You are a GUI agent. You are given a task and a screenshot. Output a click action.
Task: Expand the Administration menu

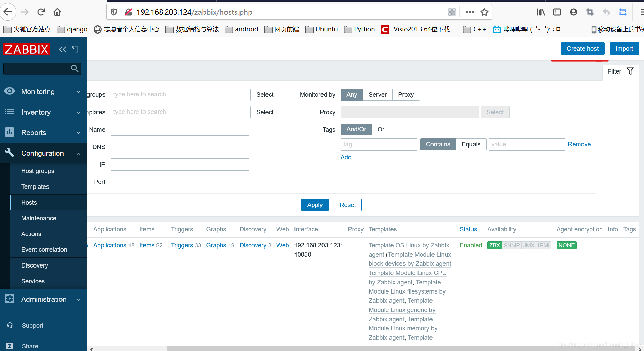click(x=43, y=299)
